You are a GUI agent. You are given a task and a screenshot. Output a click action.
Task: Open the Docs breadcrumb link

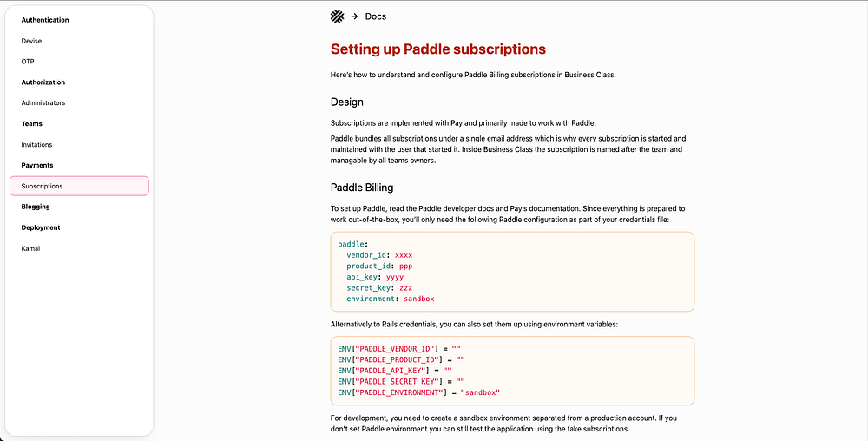point(376,16)
